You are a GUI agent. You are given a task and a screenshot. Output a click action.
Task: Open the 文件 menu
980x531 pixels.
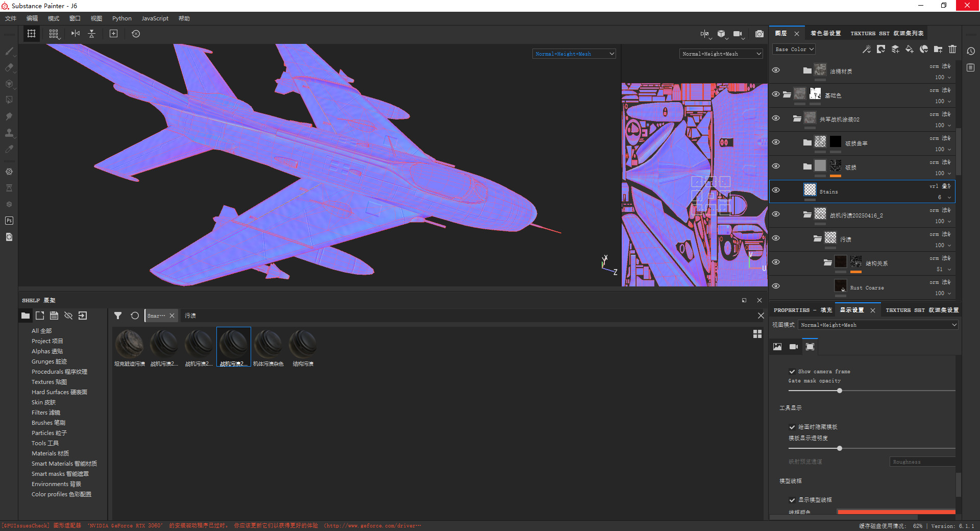point(11,18)
